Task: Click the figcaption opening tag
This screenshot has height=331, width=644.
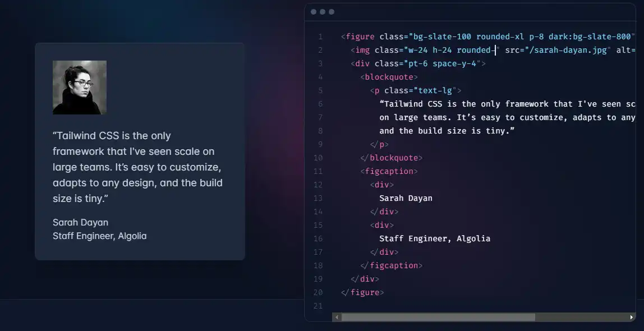Action: click(388, 171)
